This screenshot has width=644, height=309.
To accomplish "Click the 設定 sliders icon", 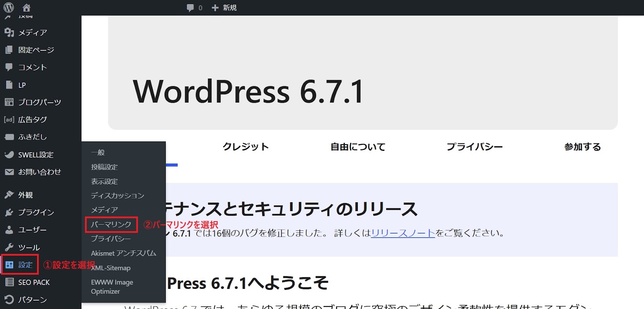I will click(x=9, y=265).
